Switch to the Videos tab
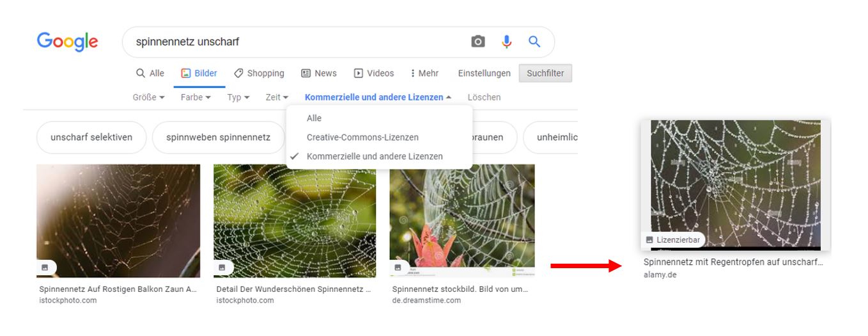The width and height of the screenshot is (868, 336). pos(374,73)
